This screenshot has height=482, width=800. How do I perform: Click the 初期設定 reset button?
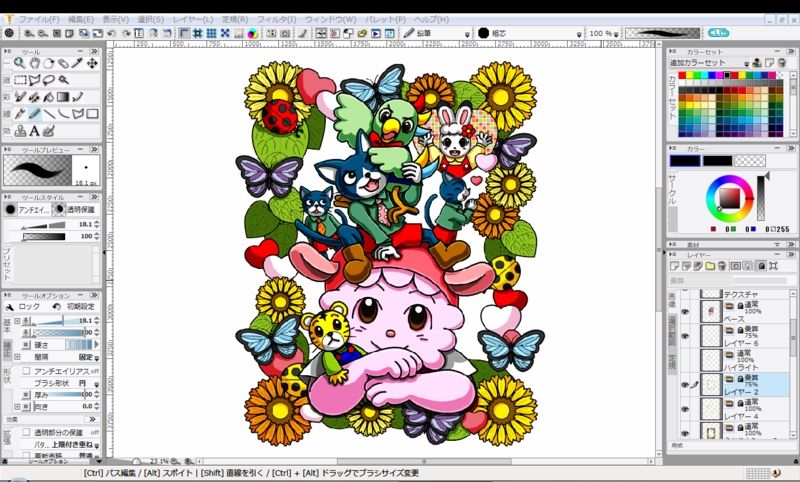pos(74,307)
